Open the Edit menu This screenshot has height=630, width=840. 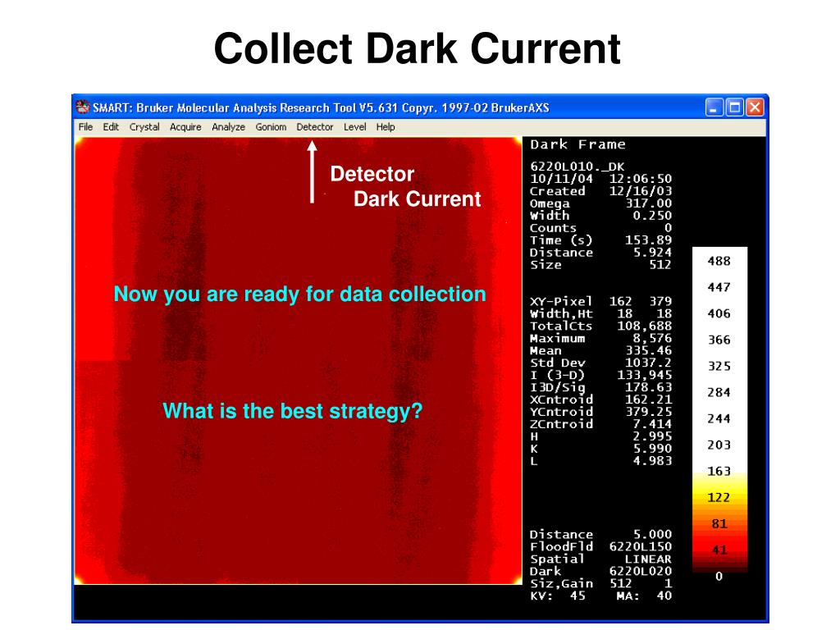click(x=111, y=127)
